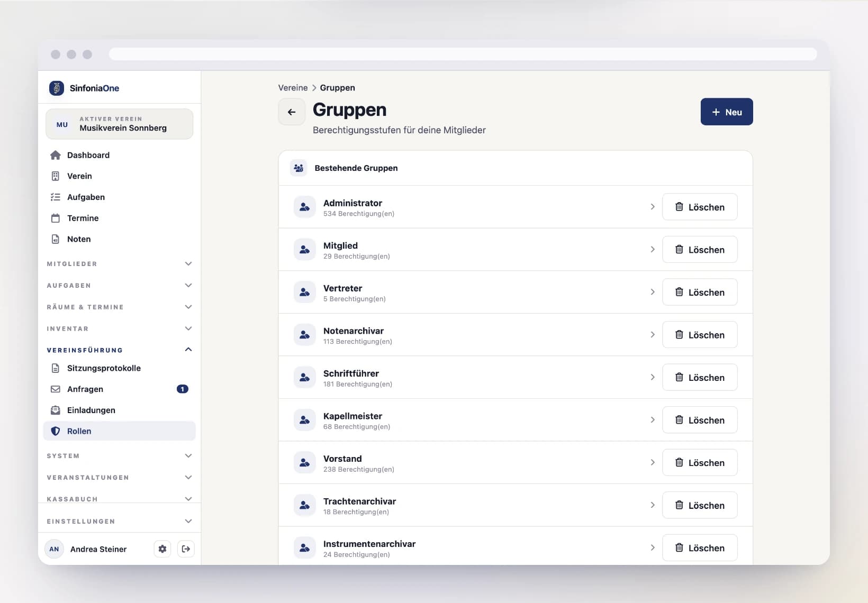The width and height of the screenshot is (868, 603).
Task: Click the Noten sheet icon
Action: (x=56, y=239)
